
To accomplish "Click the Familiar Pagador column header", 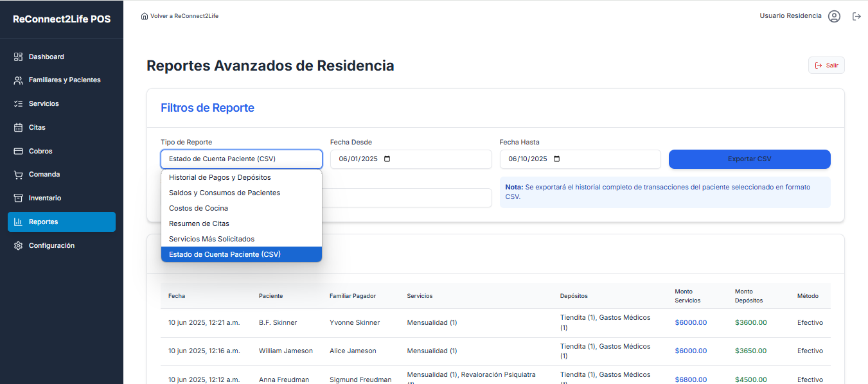I will tap(353, 296).
